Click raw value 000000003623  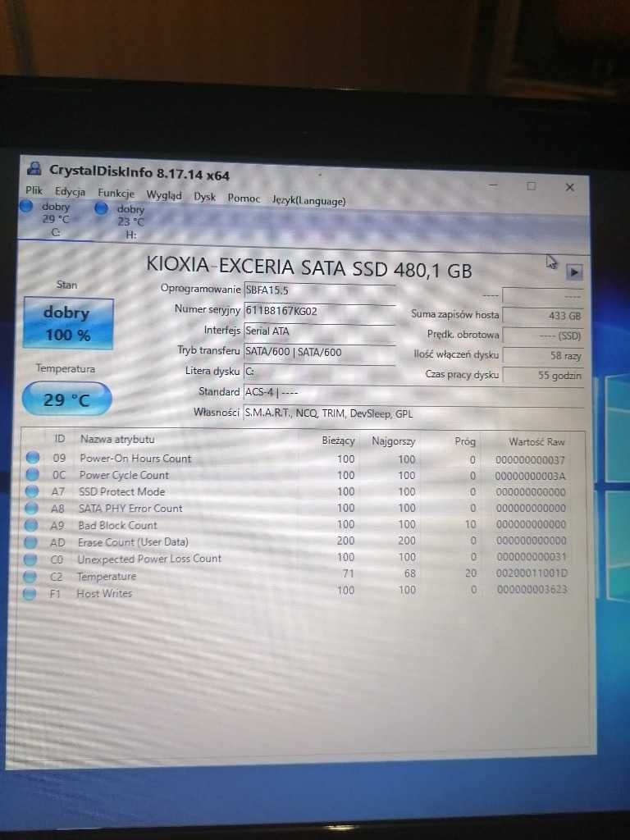[532, 589]
